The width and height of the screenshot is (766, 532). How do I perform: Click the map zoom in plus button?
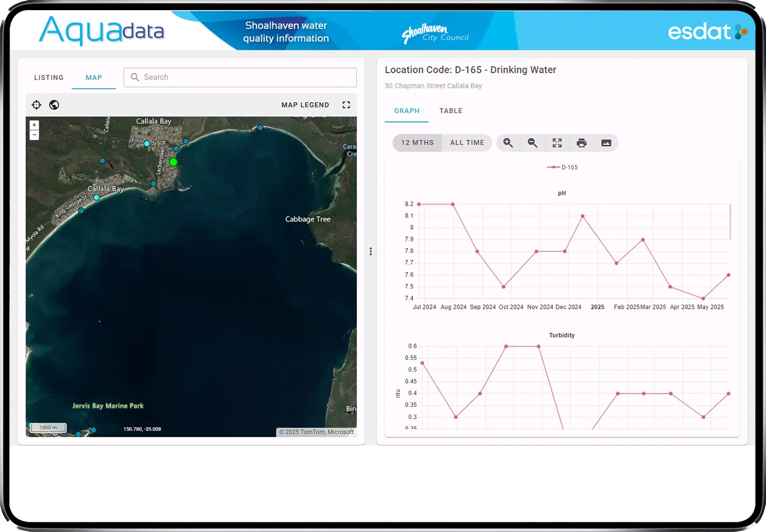[x=34, y=125]
